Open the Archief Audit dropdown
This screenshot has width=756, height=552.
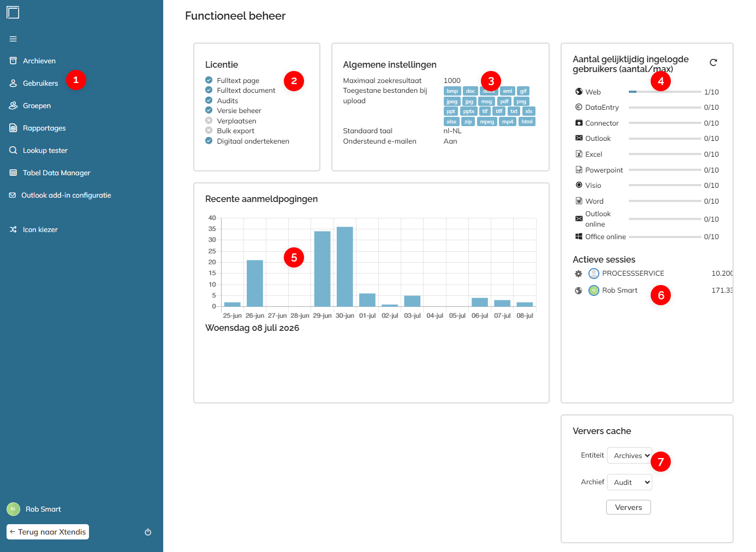(629, 482)
